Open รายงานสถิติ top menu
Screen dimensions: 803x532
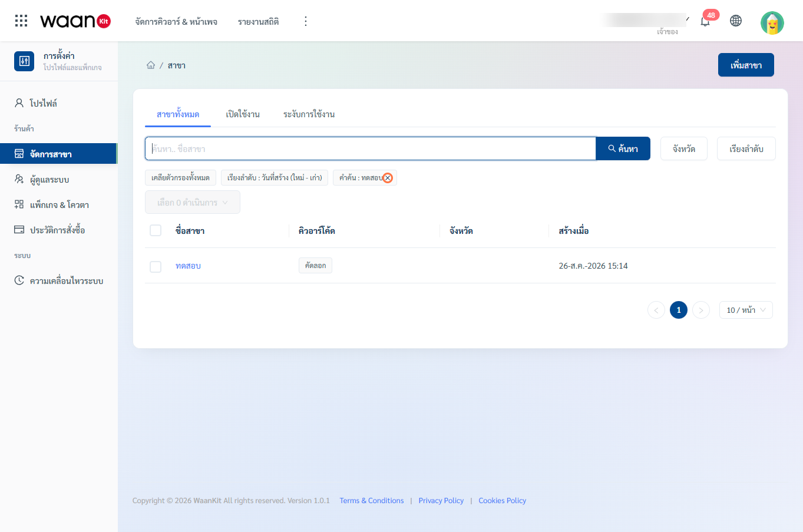pyautogui.click(x=258, y=22)
